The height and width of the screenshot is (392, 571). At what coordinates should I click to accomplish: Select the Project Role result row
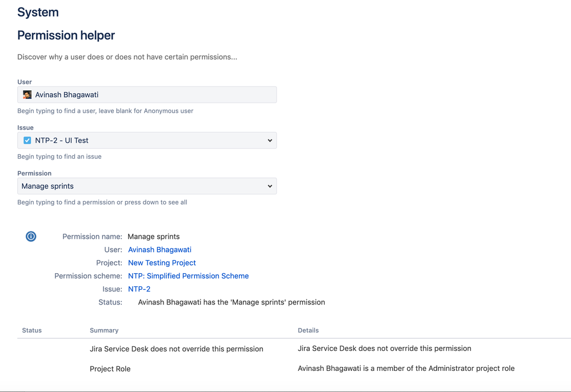[x=110, y=369]
